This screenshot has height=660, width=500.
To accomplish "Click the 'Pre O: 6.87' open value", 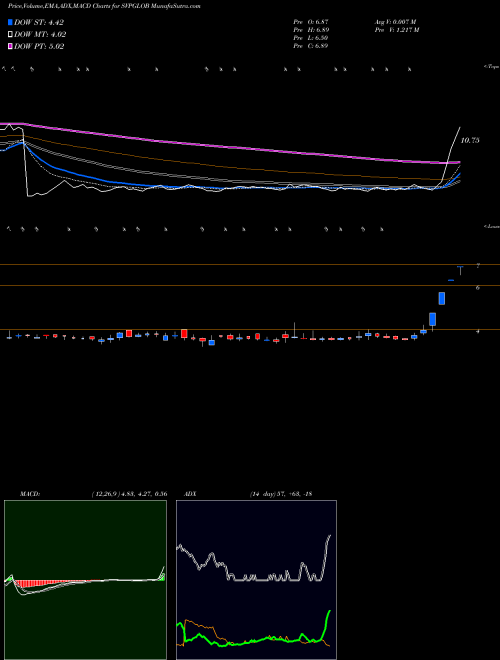I will point(311,22).
